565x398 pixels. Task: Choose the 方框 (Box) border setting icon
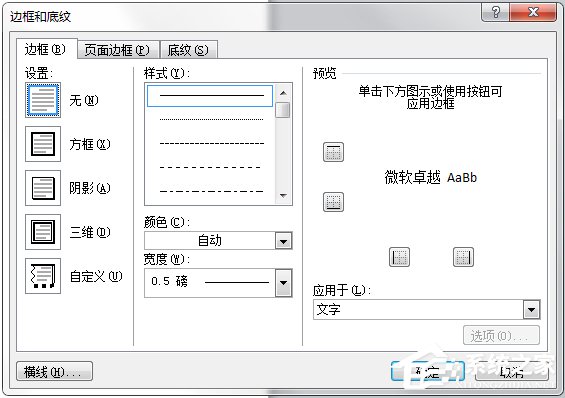[x=43, y=144]
